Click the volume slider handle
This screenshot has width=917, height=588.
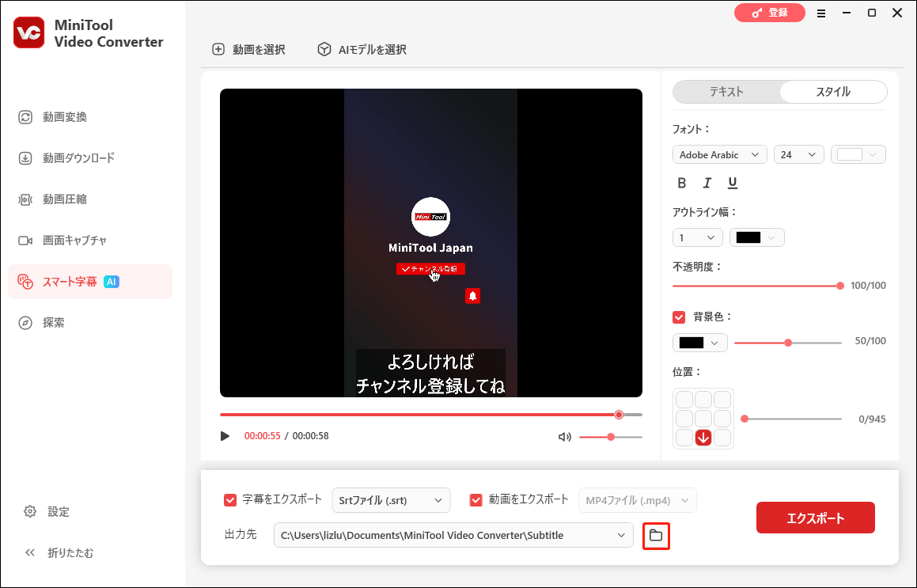click(611, 437)
